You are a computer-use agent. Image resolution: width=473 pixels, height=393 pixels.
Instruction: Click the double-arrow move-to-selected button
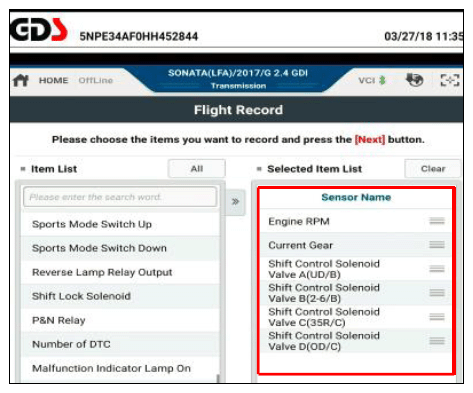coord(235,202)
